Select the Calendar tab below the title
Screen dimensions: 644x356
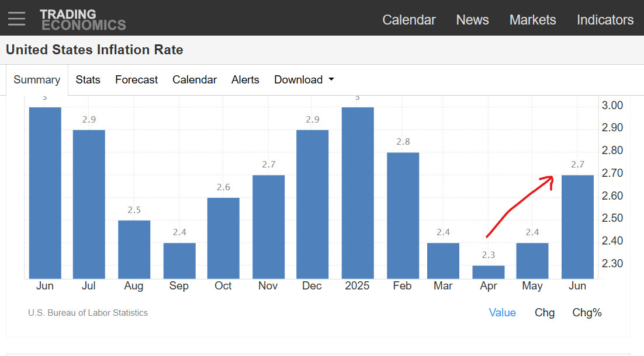tap(194, 79)
